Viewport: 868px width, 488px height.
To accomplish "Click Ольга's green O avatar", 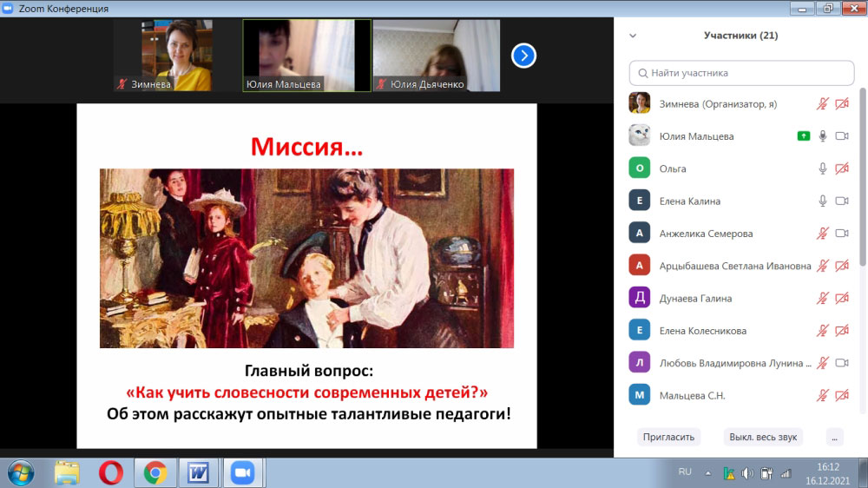I will click(x=640, y=168).
